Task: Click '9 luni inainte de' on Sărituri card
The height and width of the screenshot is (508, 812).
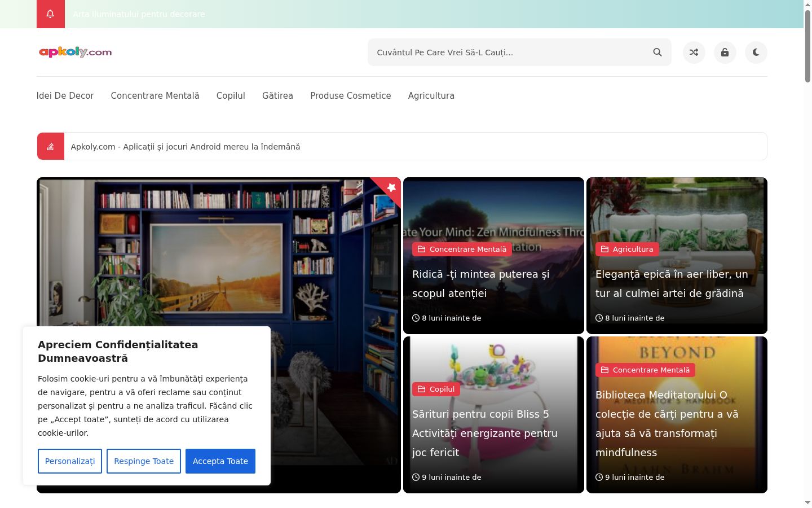Action: pyautogui.click(x=447, y=478)
